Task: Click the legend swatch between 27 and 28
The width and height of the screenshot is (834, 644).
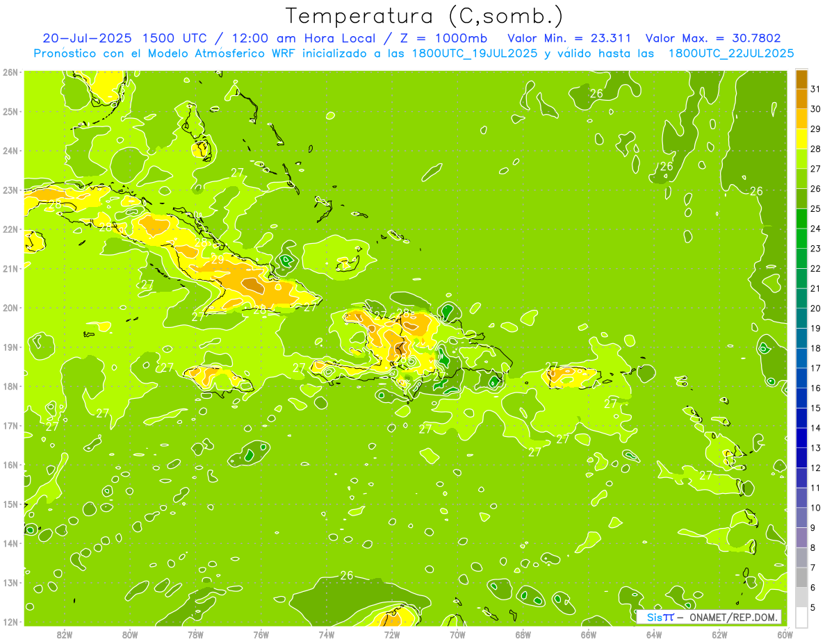Action: tap(801, 159)
